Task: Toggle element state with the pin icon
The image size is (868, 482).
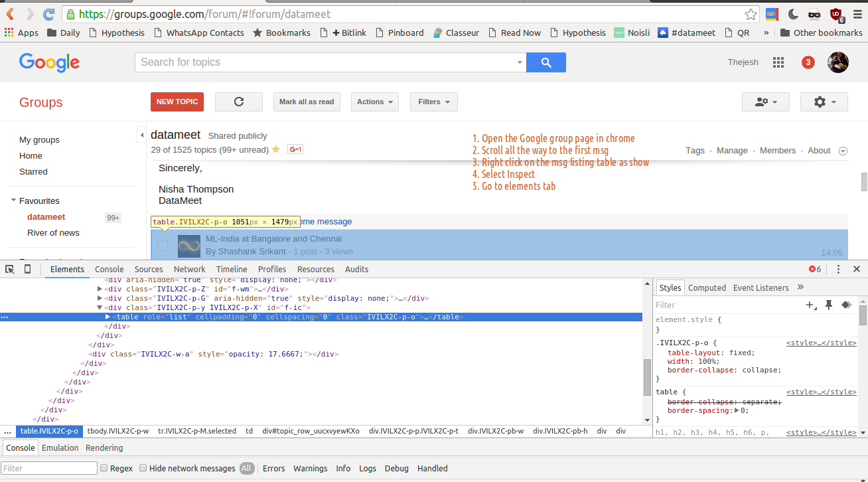Action: [x=829, y=305]
